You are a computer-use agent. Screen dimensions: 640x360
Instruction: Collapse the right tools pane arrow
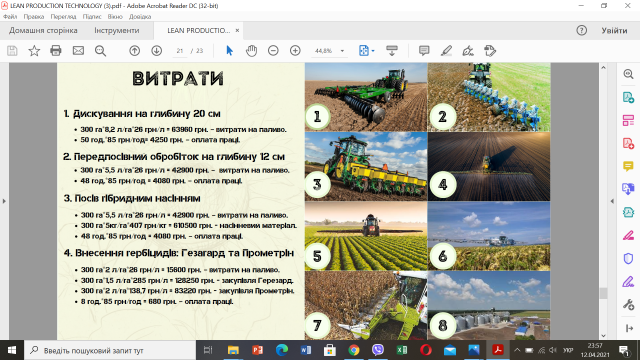(x=611, y=201)
